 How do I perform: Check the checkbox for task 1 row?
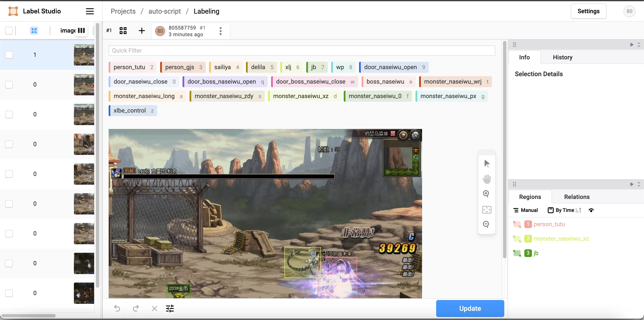click(x=9, y=55)
